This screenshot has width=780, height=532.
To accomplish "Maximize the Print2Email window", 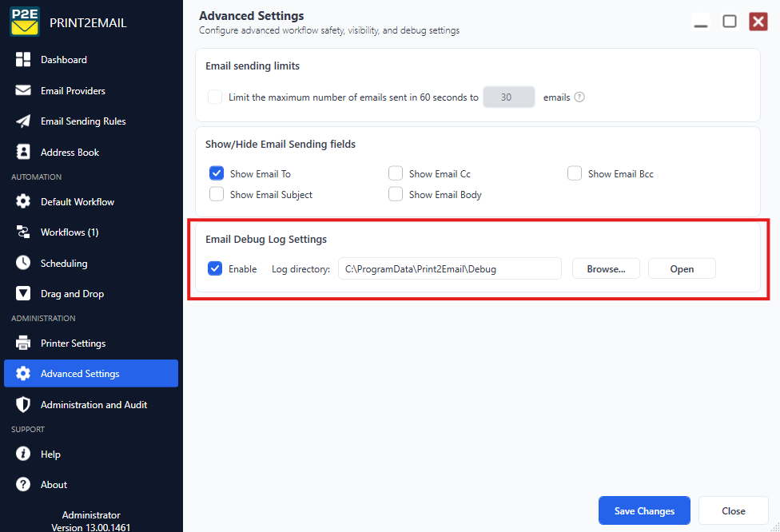I will (x=730, y=22).
